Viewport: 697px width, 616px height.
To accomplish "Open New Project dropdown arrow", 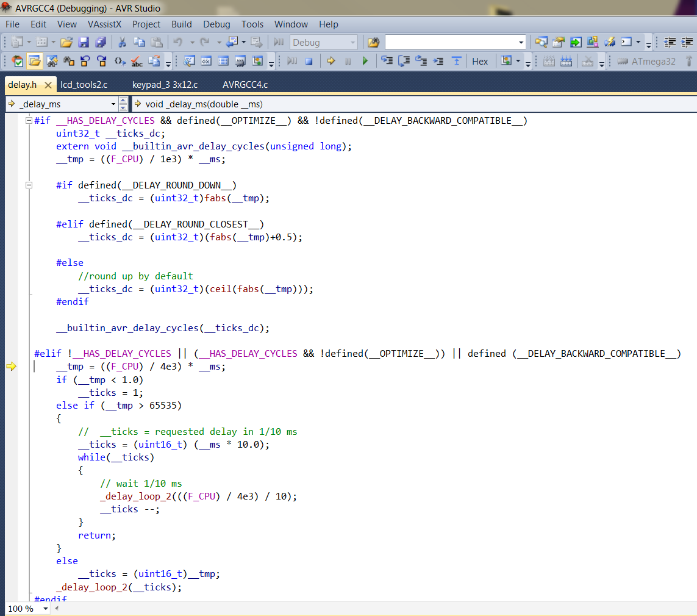I will [x=29, y=42].
